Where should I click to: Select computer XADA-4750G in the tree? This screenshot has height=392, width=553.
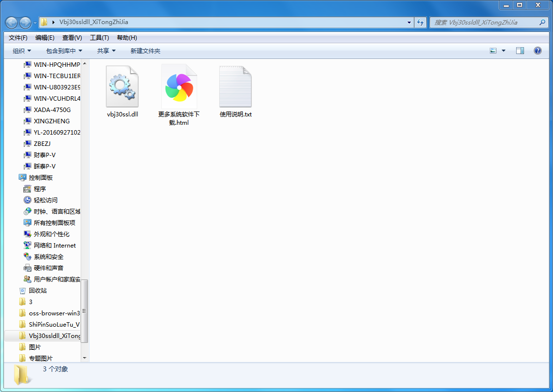coord(47,110)
